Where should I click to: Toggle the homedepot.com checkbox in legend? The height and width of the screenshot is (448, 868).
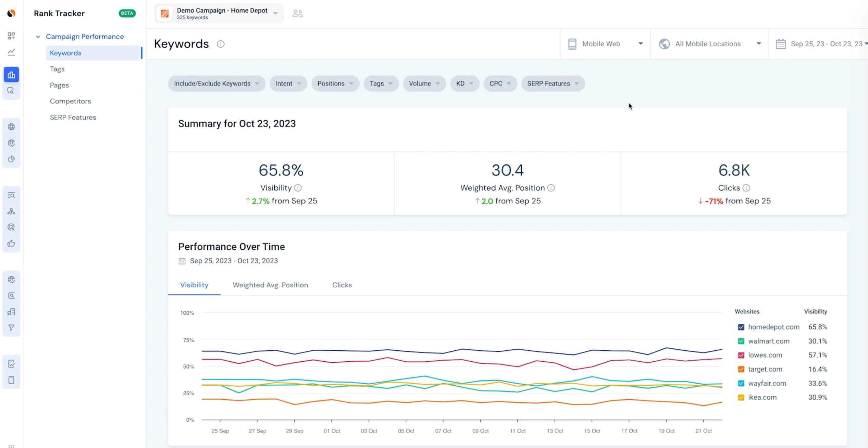tap(741, 327)
